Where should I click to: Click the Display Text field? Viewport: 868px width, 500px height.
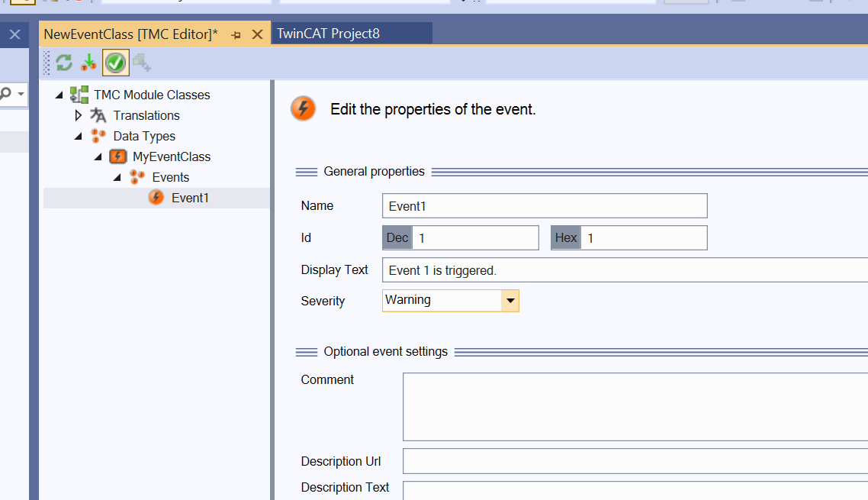tap(625, 270)
